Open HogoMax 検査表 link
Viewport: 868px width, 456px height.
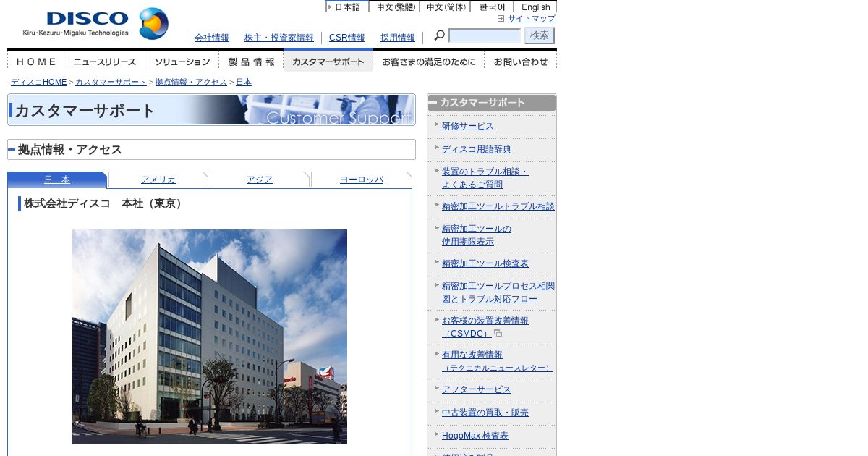point(475,436)
